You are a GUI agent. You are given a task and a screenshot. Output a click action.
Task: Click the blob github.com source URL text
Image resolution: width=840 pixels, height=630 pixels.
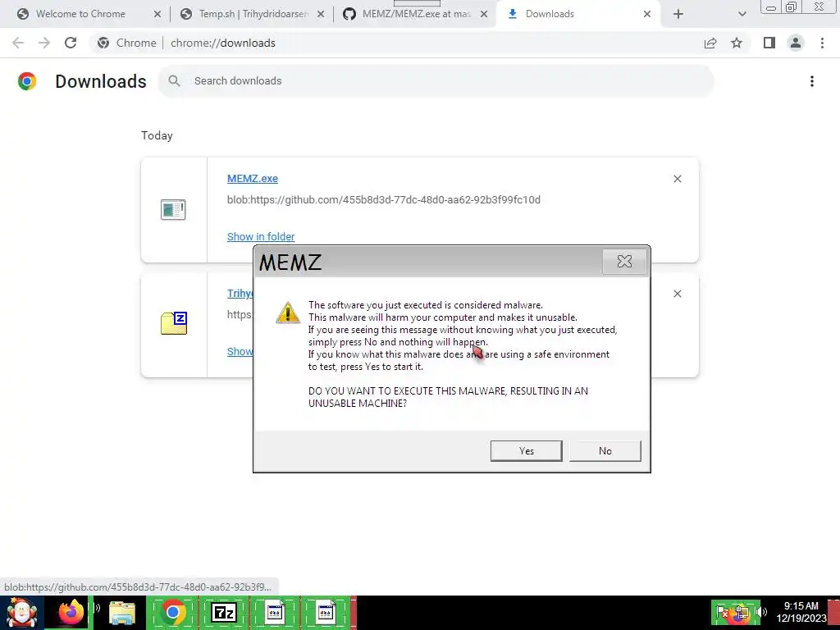384,200
